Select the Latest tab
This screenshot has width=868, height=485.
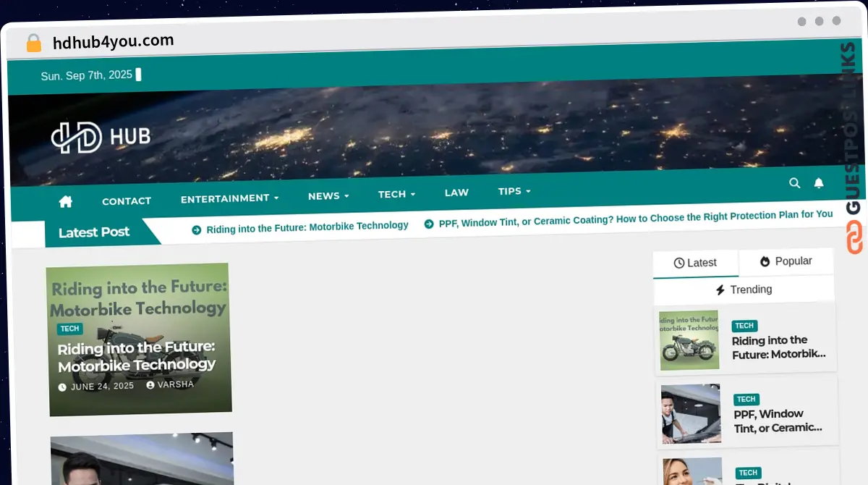[x=695, y=263]
